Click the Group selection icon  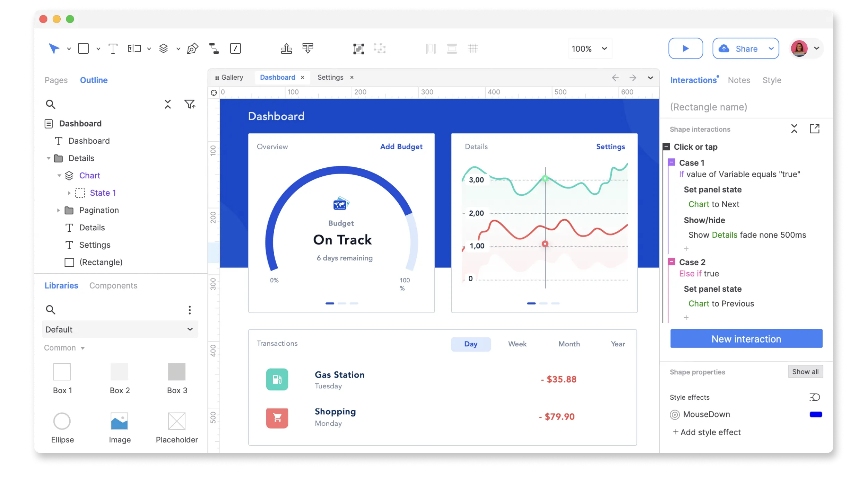(x=358, y=48)
